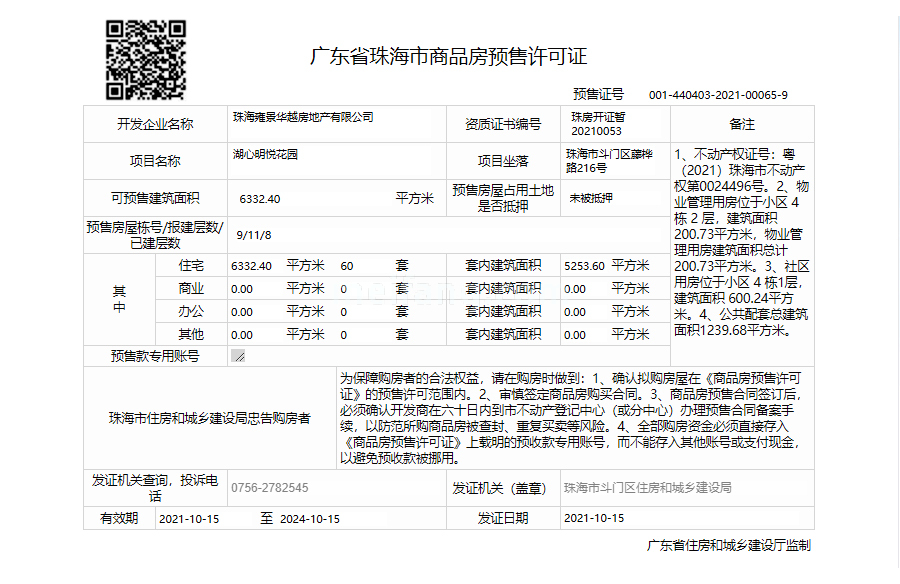Click the 可预售建筑面积 label
900x584 pixels.
(x=155, y=199)
